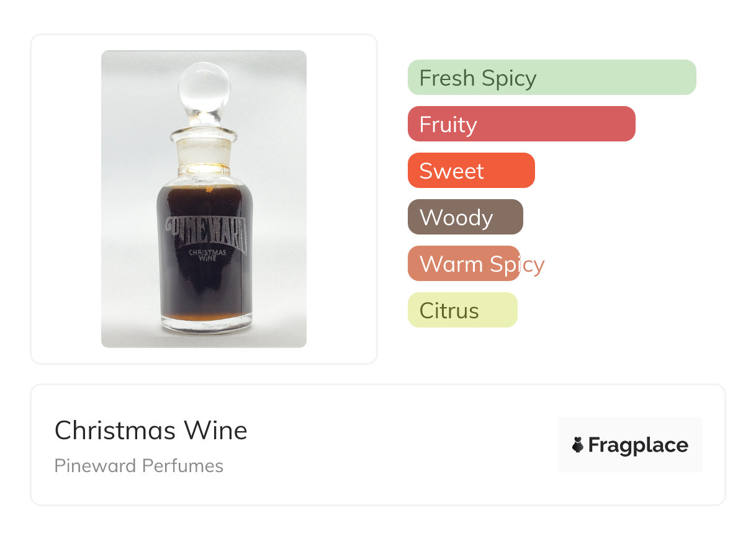756x536 pixels.
Task: Open the Christmas Wine title heading
Action: point(151,431)
